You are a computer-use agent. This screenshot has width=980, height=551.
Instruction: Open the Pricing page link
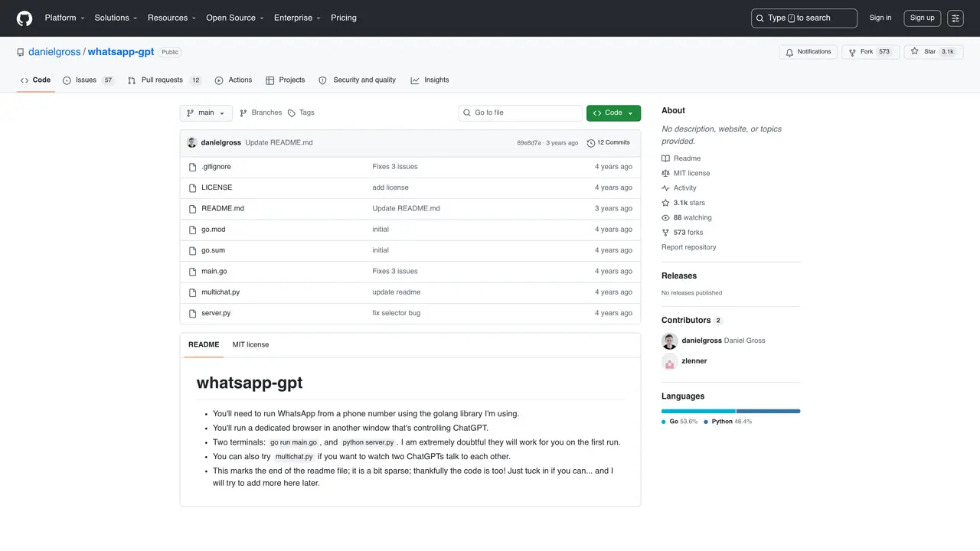(x=344, y=18)
